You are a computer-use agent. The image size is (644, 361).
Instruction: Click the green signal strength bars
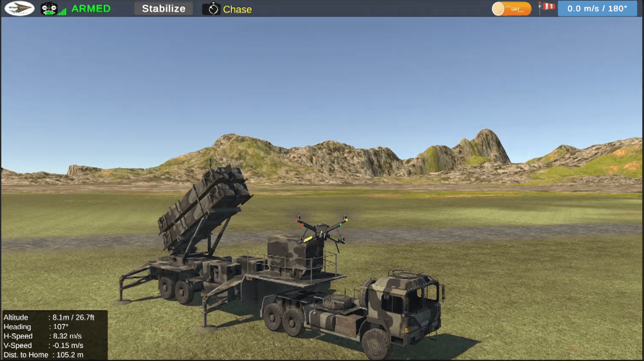point(62,11)
